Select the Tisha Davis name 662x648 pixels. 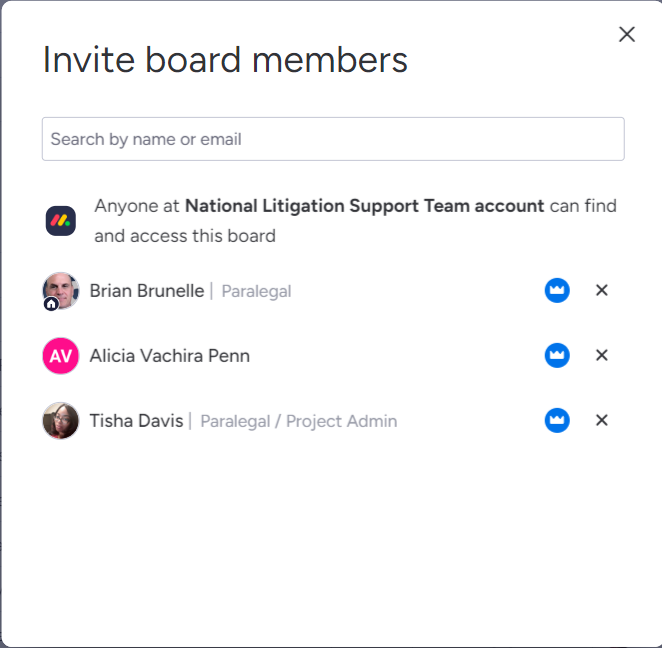tap(136, 421)
